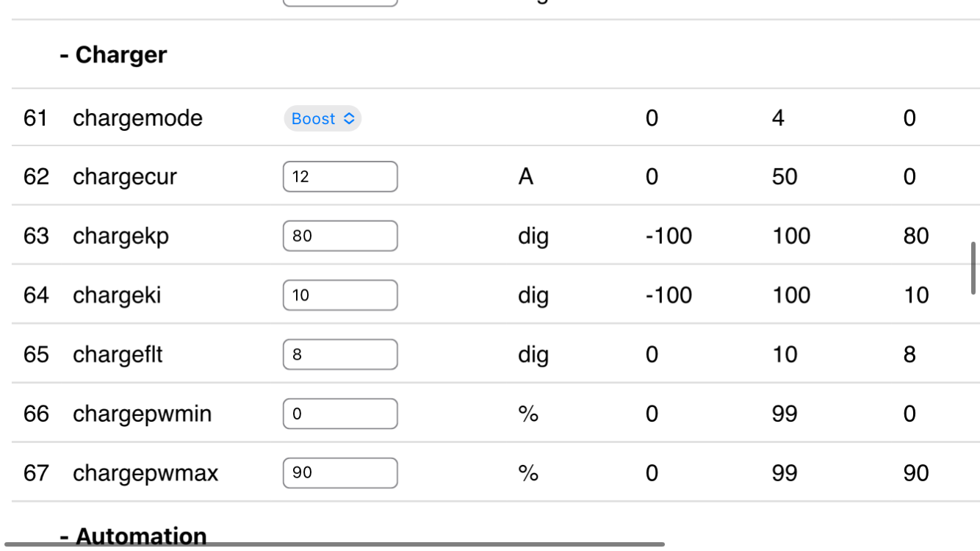980x551 pixels.
Task: Select the chargekp parameter name
Action: point(120,236)
